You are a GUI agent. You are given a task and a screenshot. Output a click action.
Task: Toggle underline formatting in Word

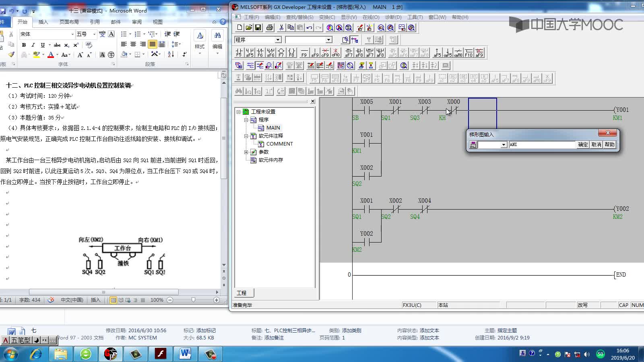pos(42,45)
